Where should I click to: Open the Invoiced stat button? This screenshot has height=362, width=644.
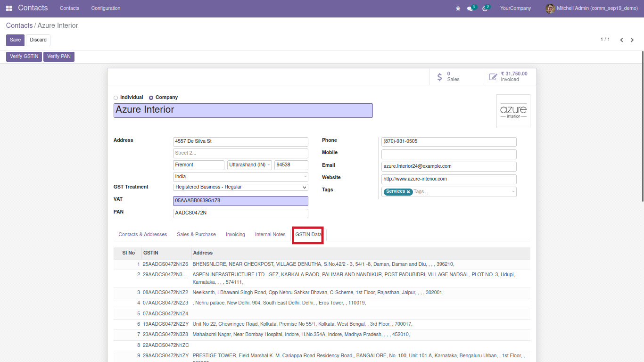509,76
